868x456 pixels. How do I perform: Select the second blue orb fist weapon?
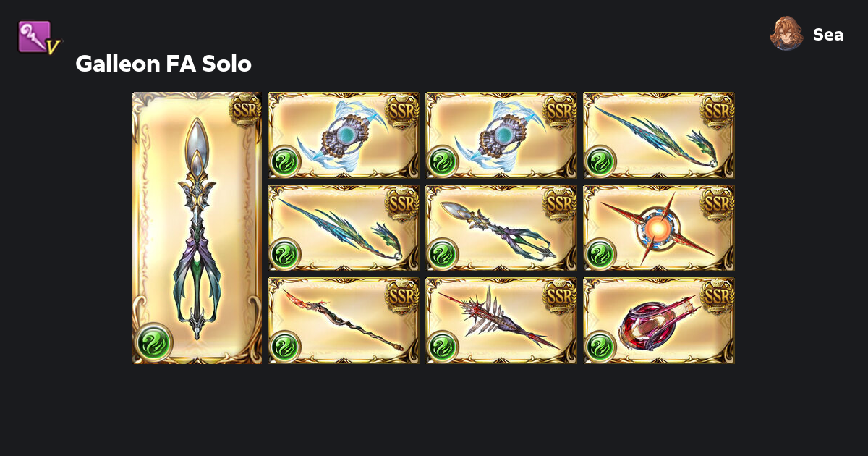pyautogui.click(x=501, y=135)
